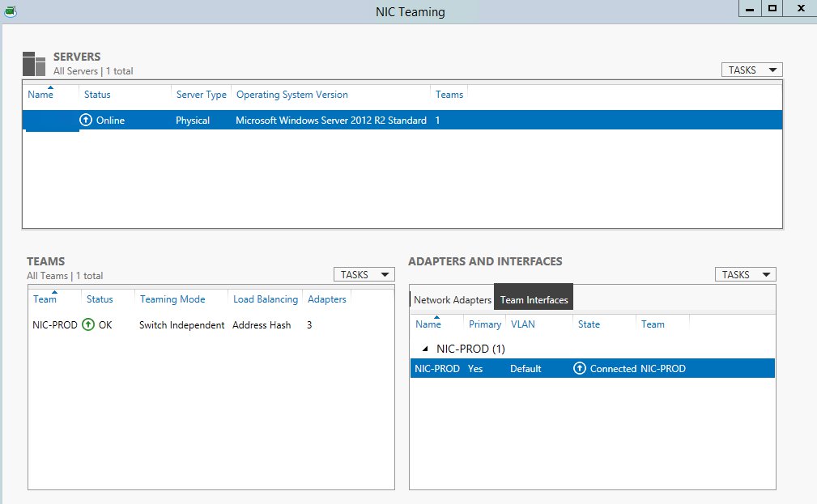Click the Connected state icon in Team Interfaces
The height and width of the screenshot is (504, 817).
[580, 369]
